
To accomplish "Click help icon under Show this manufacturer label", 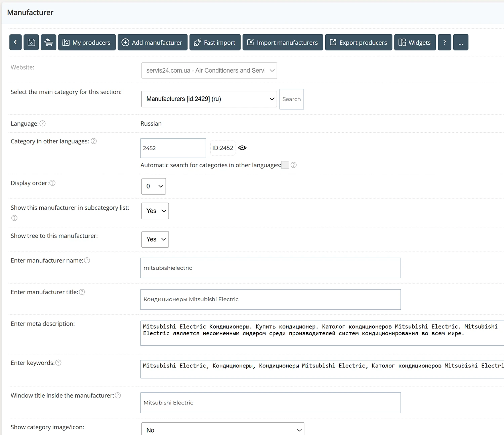I will 14,218.
